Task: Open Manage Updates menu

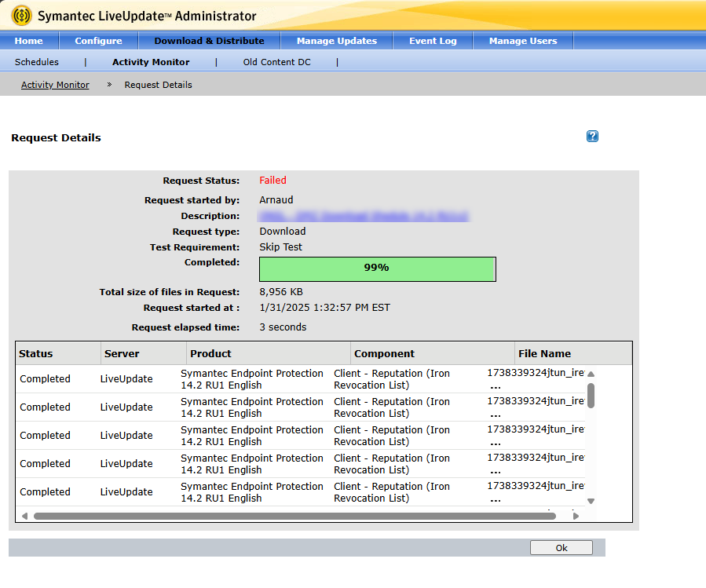Action: 337,41
